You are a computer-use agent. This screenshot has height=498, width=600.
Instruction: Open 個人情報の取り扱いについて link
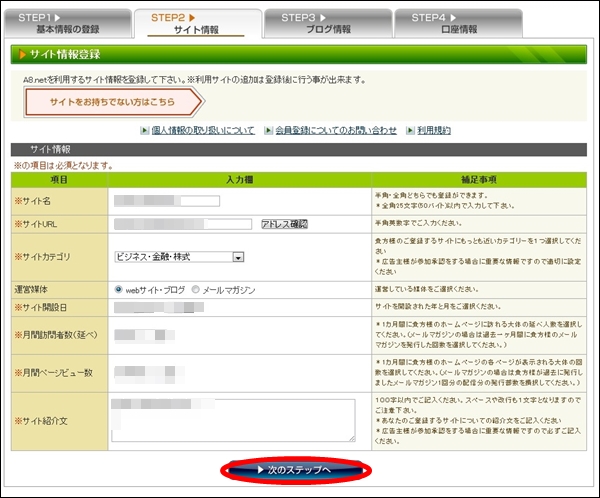[x=203, y=131]
